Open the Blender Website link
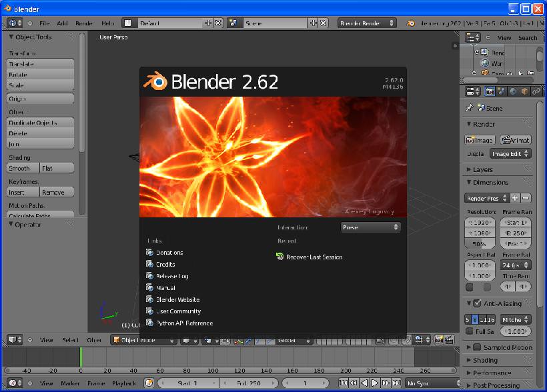 pyautogui.click(x=176, y=299)
